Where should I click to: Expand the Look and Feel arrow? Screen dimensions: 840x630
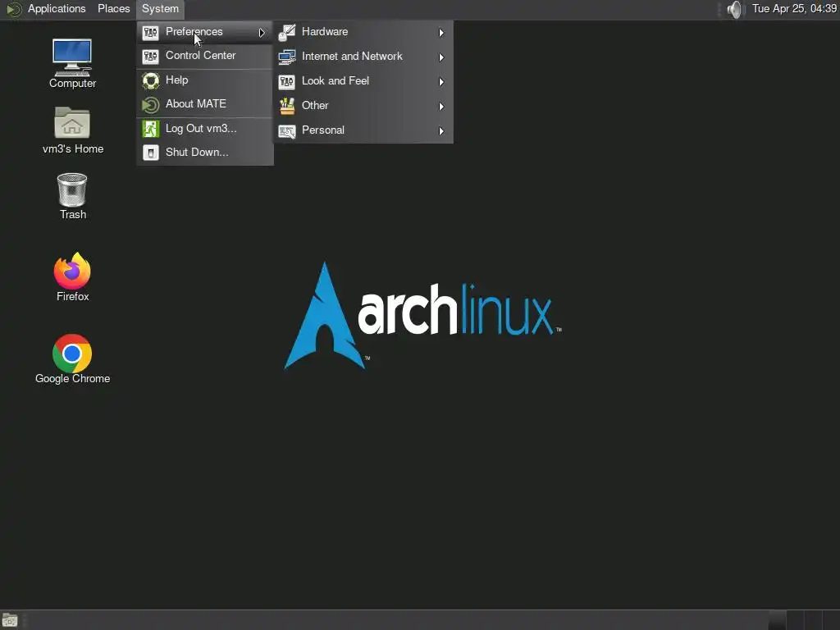tap(441, 82)
